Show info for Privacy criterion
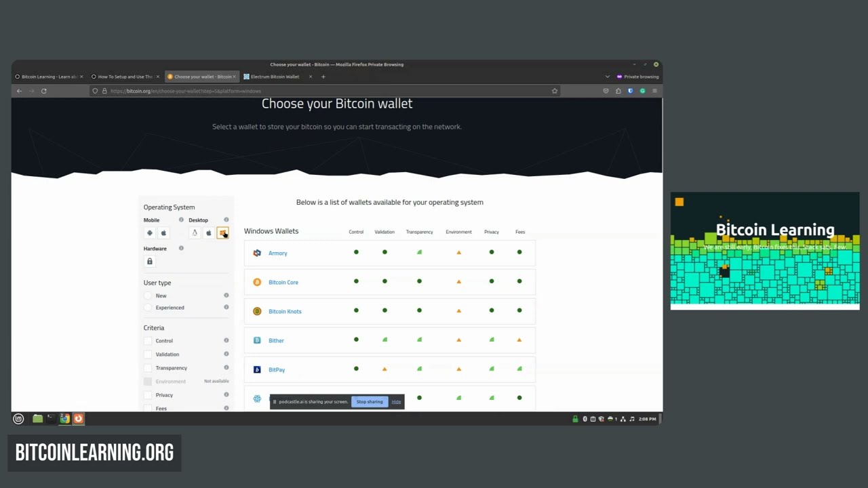Screen dimensions: 868x488 (x=226, y=394)
